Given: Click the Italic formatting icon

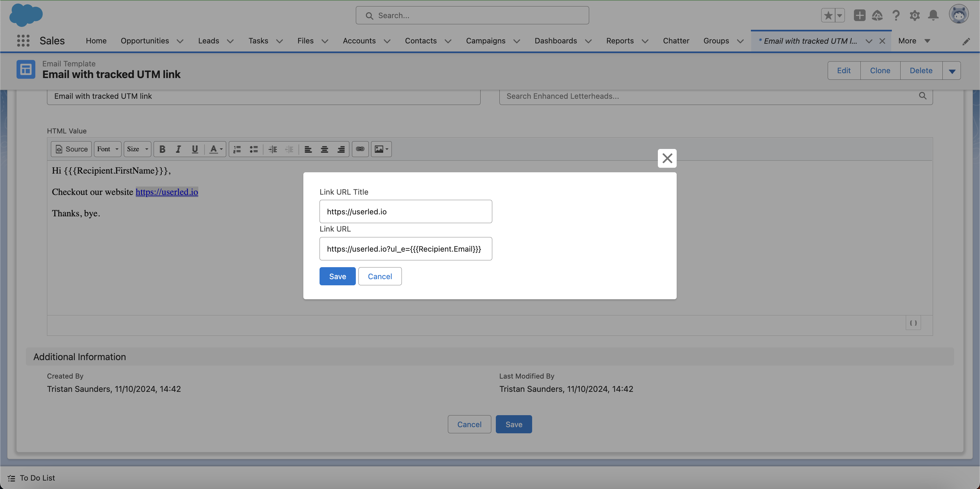Looking at the screenshot, I should [x=178, y=149].
